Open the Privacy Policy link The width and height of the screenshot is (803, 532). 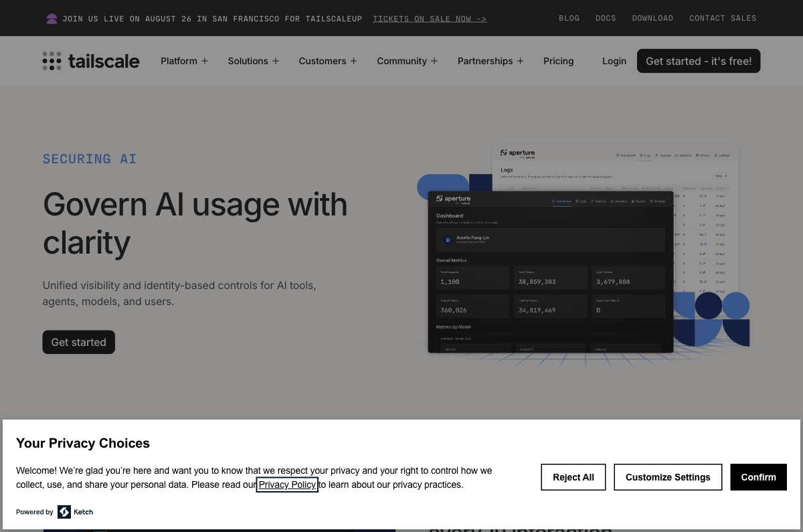287,484
